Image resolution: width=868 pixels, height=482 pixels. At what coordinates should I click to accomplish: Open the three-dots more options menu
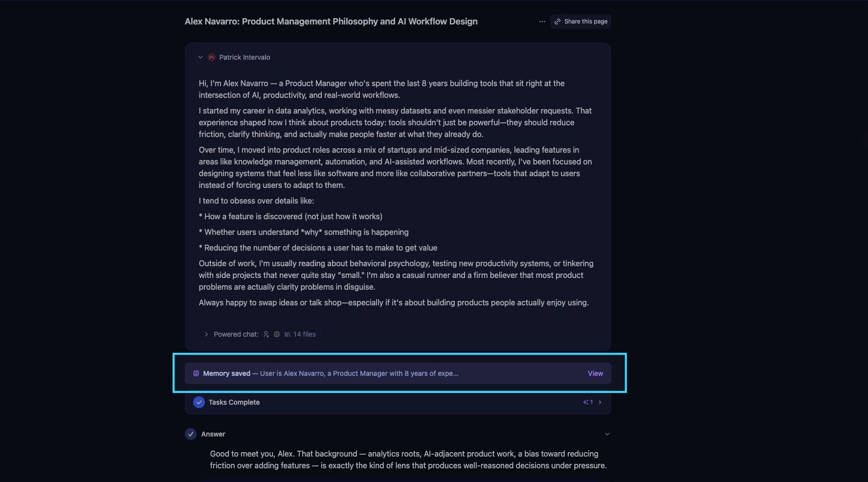click(542, 22)
